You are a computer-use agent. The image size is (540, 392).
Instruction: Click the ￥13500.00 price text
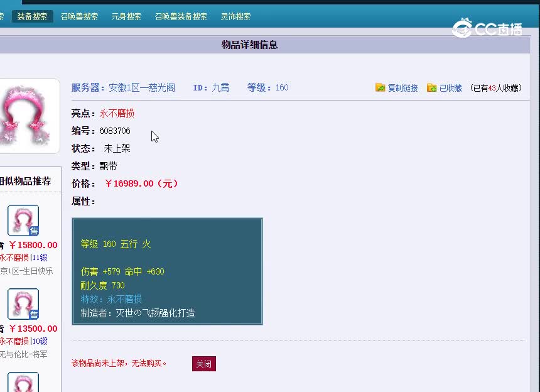coord(33,329)
